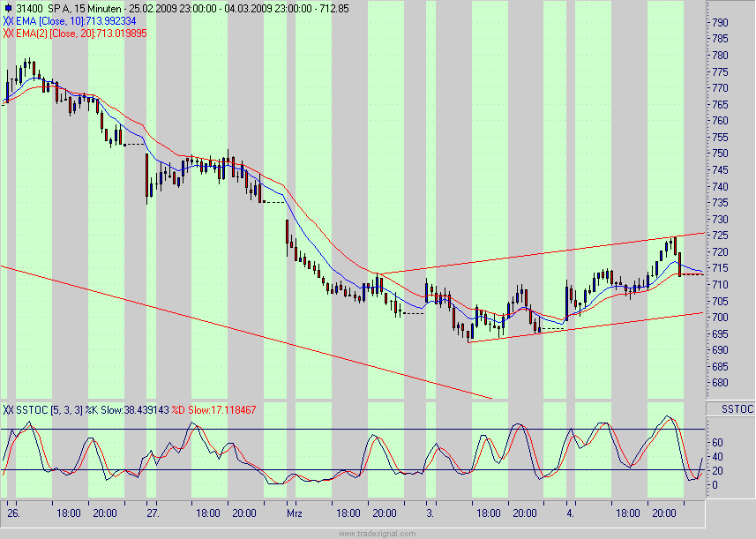Image resolution: width=756 pixels, height=539 pixels.
Task: Click the XX icon beside the SSTOC legend
Action: coord(8,410)
